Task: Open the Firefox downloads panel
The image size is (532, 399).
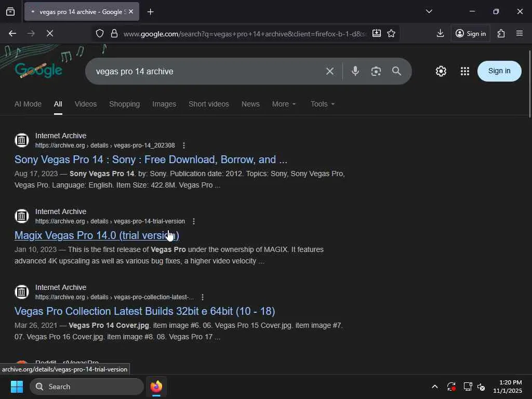Action: pyautogui.click(x=440, y=33)
